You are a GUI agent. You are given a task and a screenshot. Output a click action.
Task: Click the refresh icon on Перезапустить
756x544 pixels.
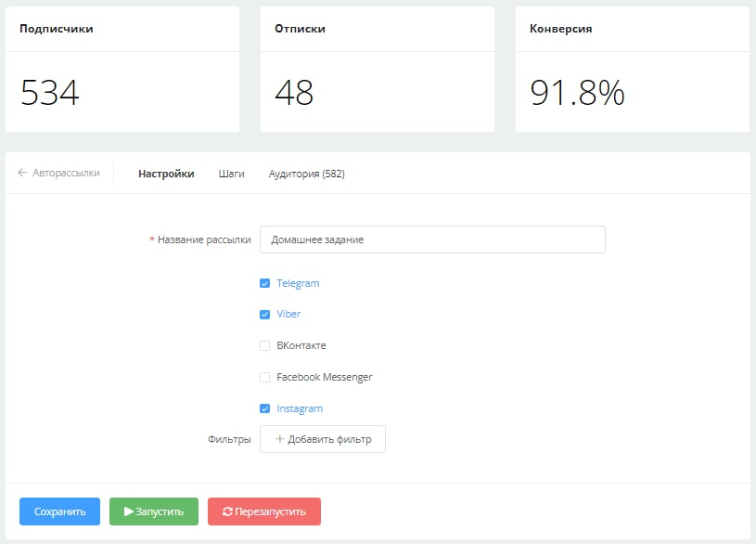pos(227,512)
